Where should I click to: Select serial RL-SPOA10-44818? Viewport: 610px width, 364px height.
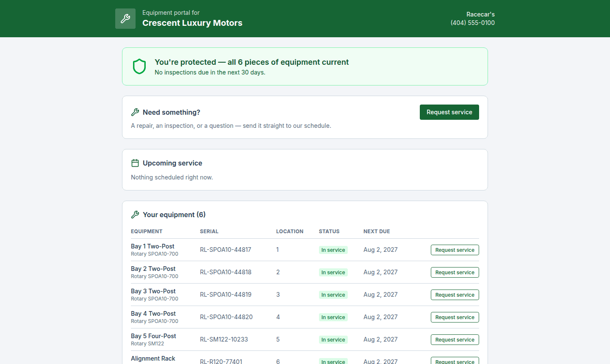[x=226, y=272]
